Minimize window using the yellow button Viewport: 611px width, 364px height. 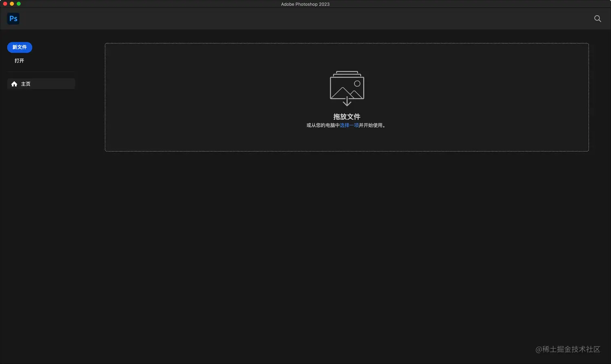(12, 4)
